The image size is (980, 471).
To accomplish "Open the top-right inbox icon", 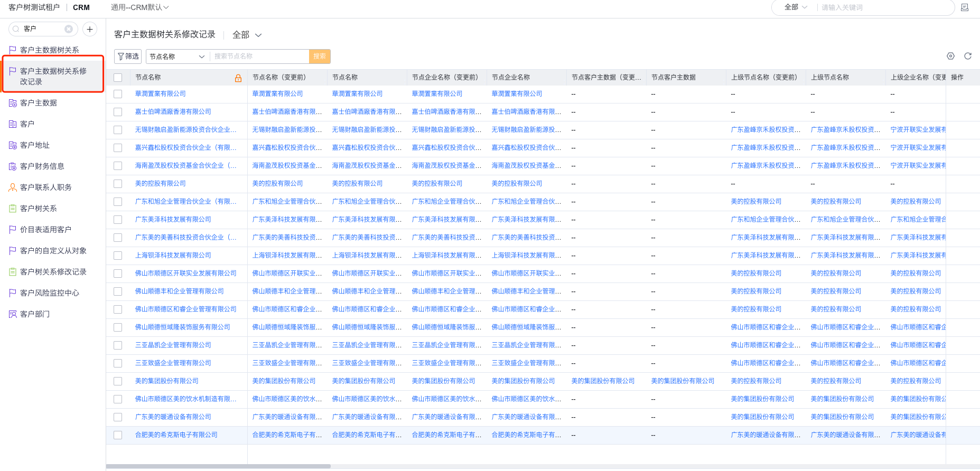I will coord(964,7).
